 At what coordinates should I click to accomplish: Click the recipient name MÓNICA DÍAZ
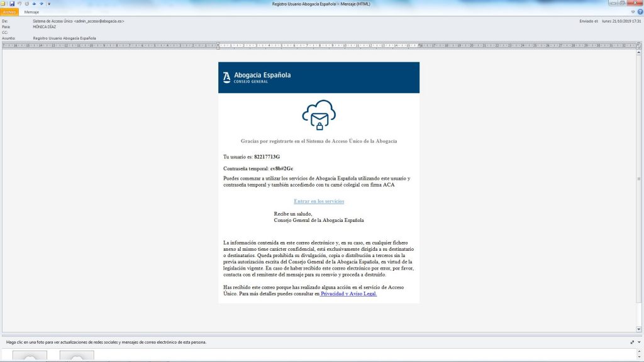click(x=45, y=26)
